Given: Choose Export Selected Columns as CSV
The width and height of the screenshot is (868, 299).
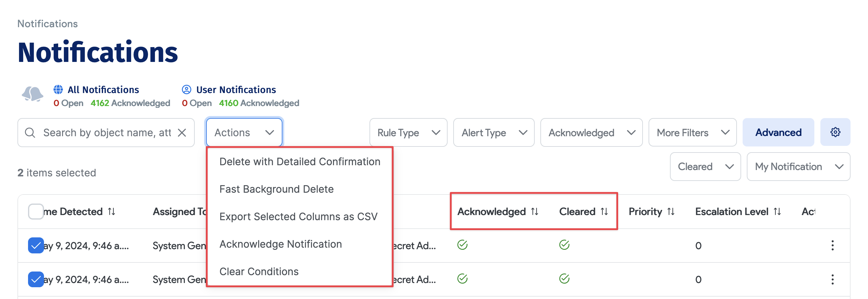Looking at the screenshot, I should pyautogui.click(x=299, y=216).
